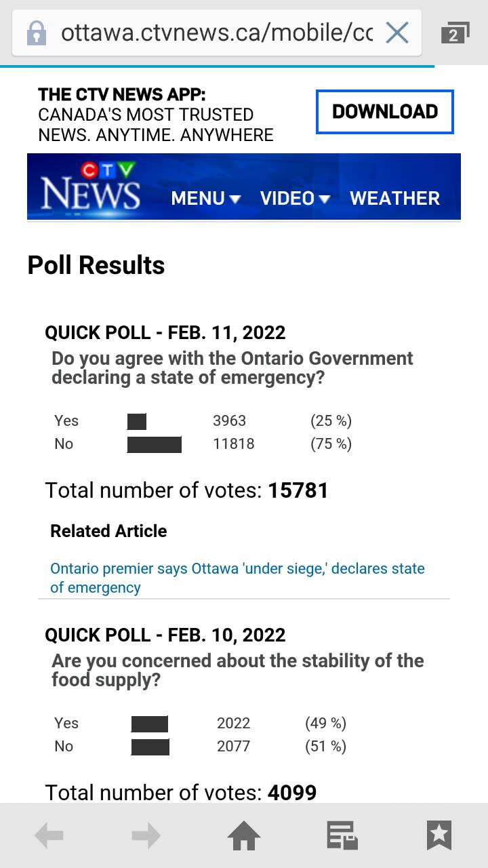The image size is (488, 868).
Task: Expand the MENU dropdown
Action: [x=206, y=198]
